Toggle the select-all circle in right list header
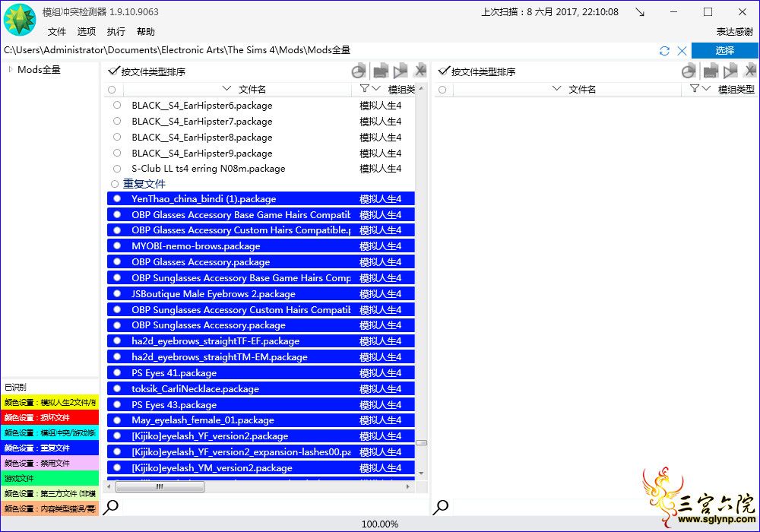The image size is (760, 532). pos(442,90)
